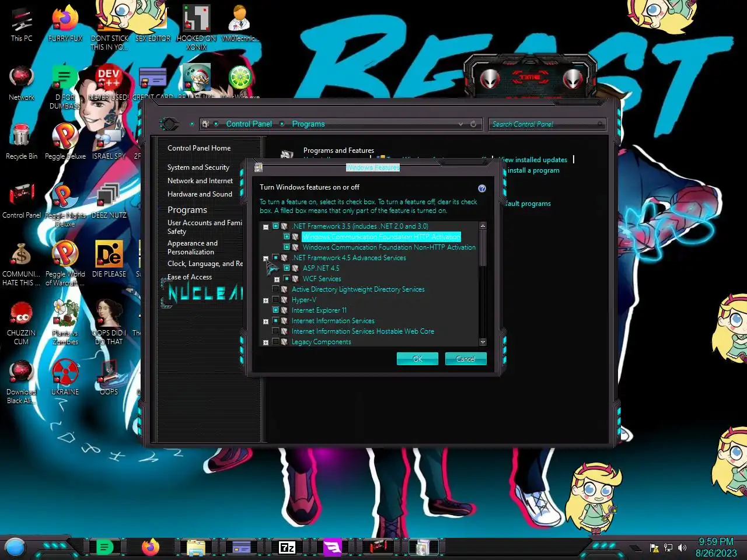Click the taskbar clock showing 9:59 PM
Screen dimensions: 747x560
pos(716,547)
